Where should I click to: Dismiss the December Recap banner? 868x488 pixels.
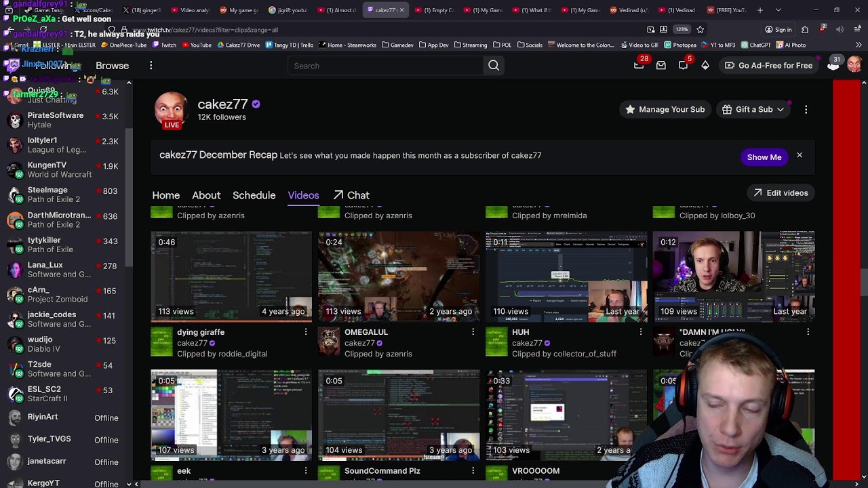coord(800,156)
